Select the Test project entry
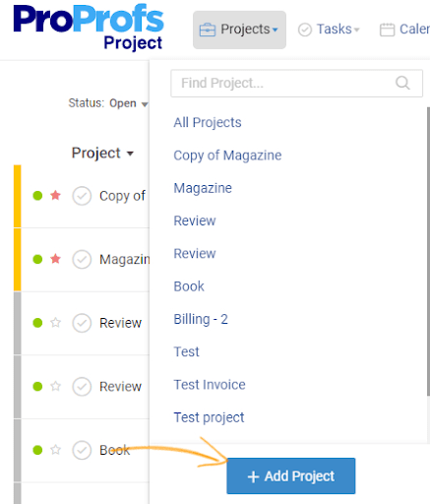The width and height of the screenshot is (430, 504). click(186, 352)
